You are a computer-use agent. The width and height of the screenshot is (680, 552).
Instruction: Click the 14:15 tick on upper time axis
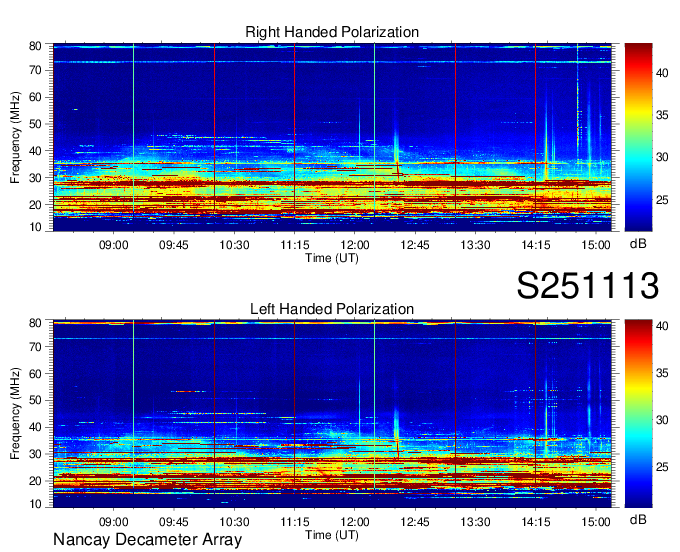click(x=535, y=243)
